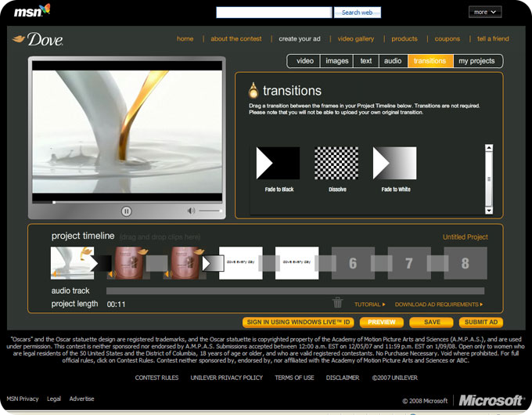The height and width of the screenshot is (415, 532).
Task: Click the SAVE button
Action: coord(432,322)
